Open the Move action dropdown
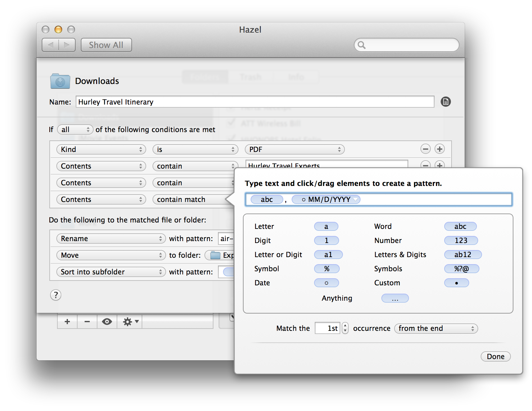This screenshot has width=532, height=411. 111,255
